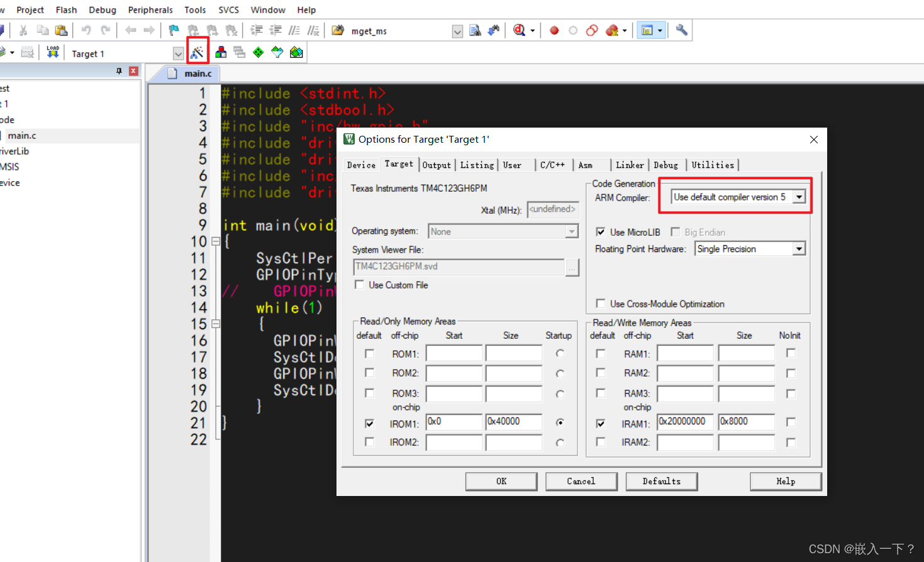
Task: Select IROM1 Startup radio button
Action: (x=560, y=422)
